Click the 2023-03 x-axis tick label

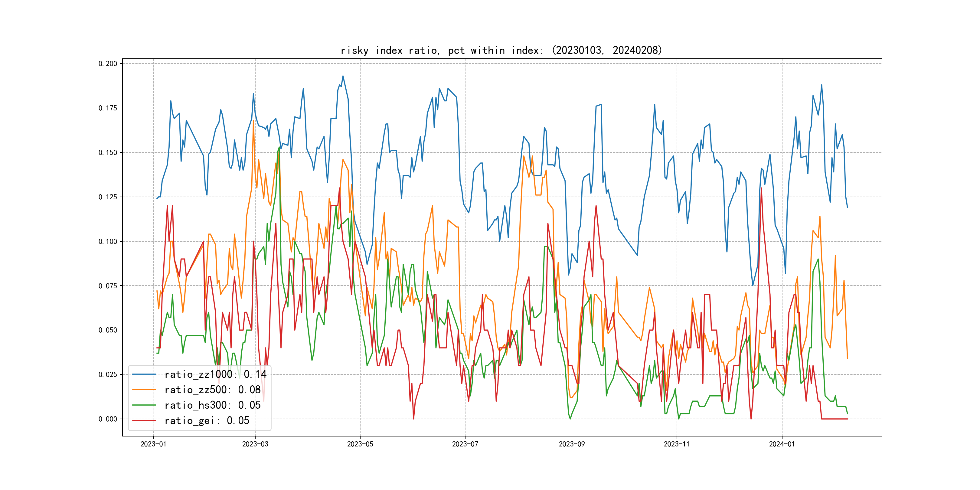(255, 444)
